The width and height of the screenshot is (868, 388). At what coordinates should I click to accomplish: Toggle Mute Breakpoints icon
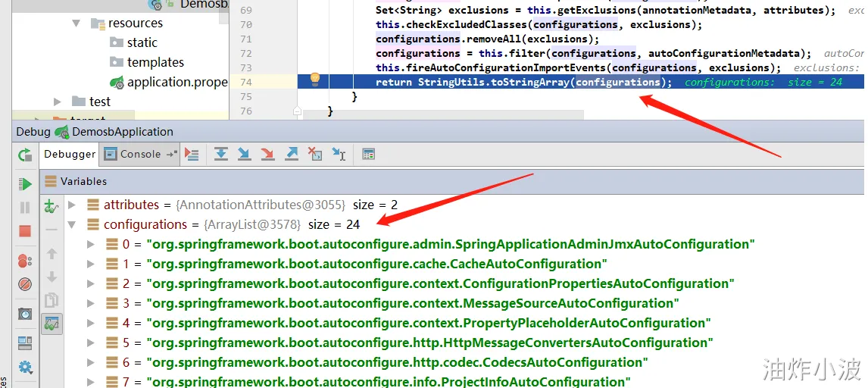click(x=25, y=284)
